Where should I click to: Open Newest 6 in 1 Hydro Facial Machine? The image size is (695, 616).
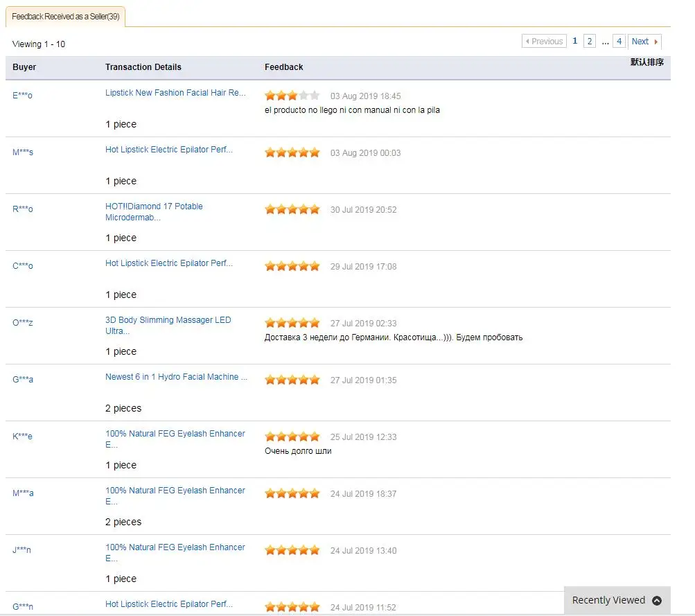177,377
